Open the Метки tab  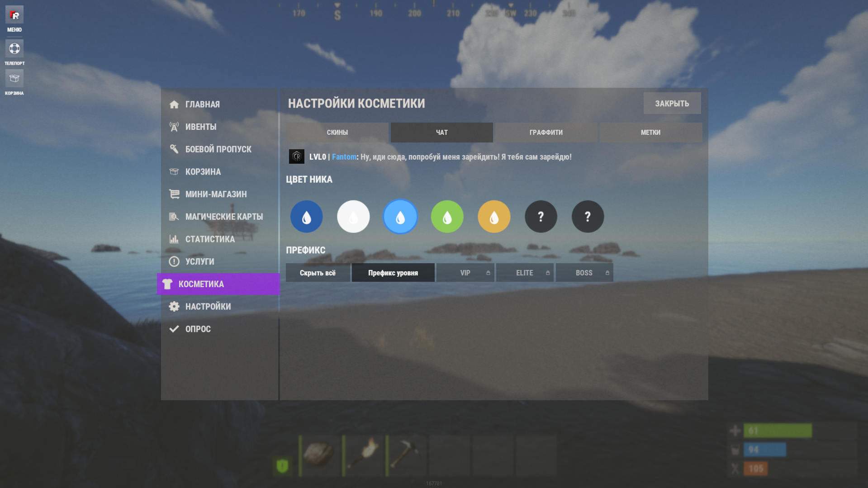(650, 133)
